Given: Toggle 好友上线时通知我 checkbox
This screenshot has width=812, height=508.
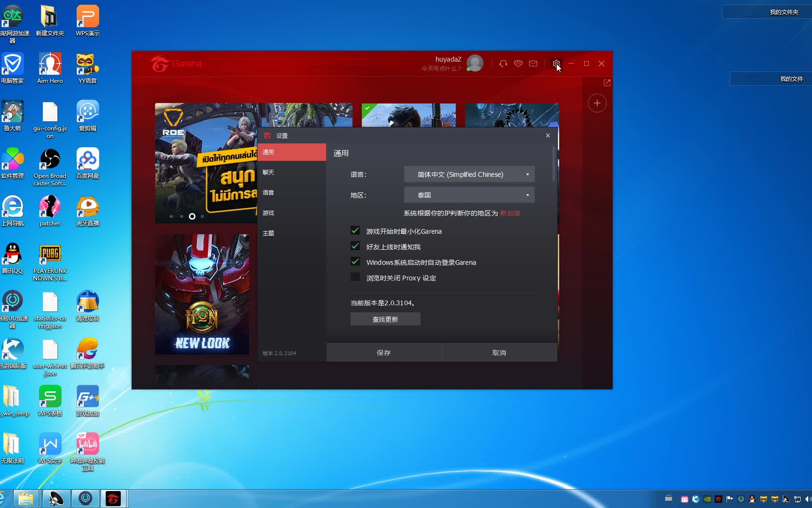Looking at the screenshot, I should [x=355, y=246].
